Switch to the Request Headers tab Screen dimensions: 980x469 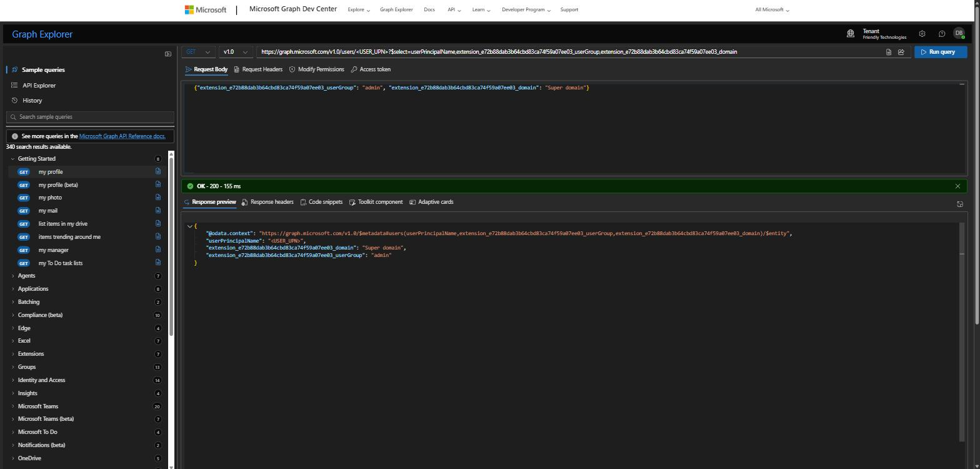(x=258, y=69)
